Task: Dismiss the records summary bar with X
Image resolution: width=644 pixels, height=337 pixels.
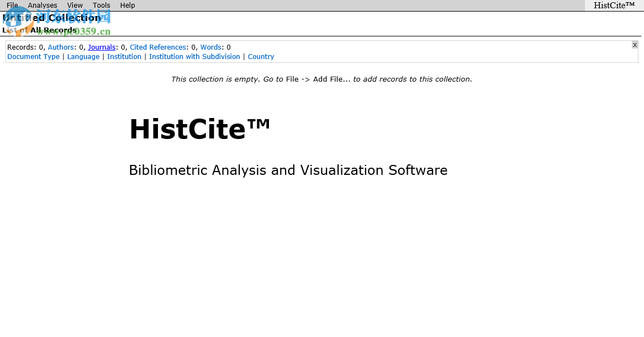Action: click(635, 45)
